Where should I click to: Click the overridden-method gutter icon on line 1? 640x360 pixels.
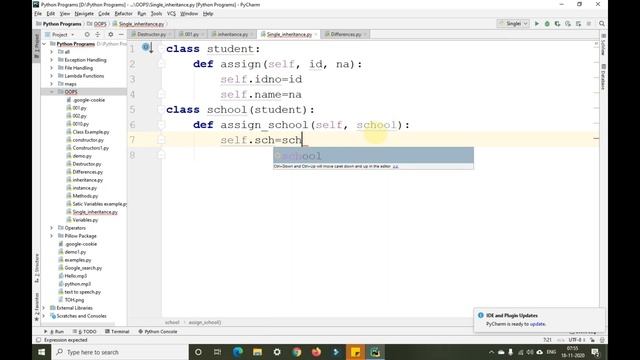click(147, 48)
